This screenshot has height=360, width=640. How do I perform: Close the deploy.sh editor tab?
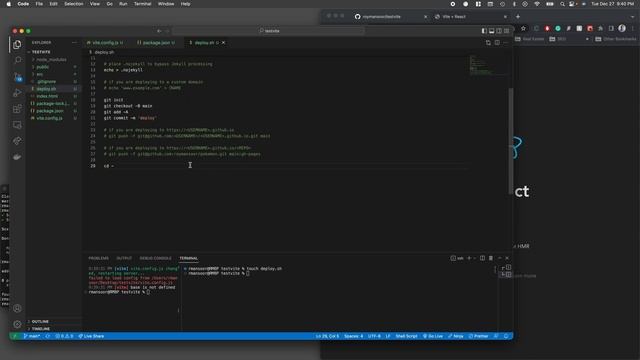[223, 42]
